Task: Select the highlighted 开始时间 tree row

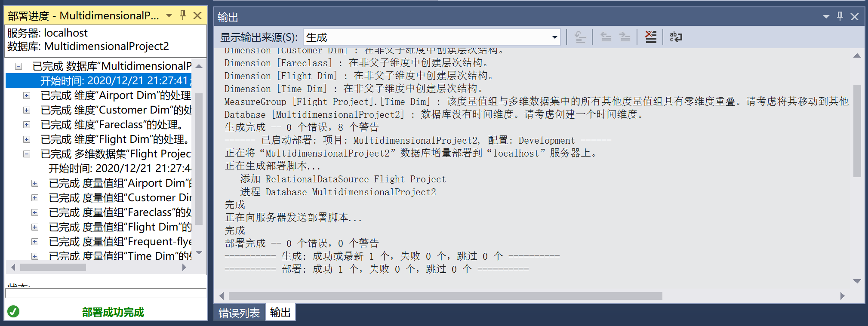Action: coord(98,81)
